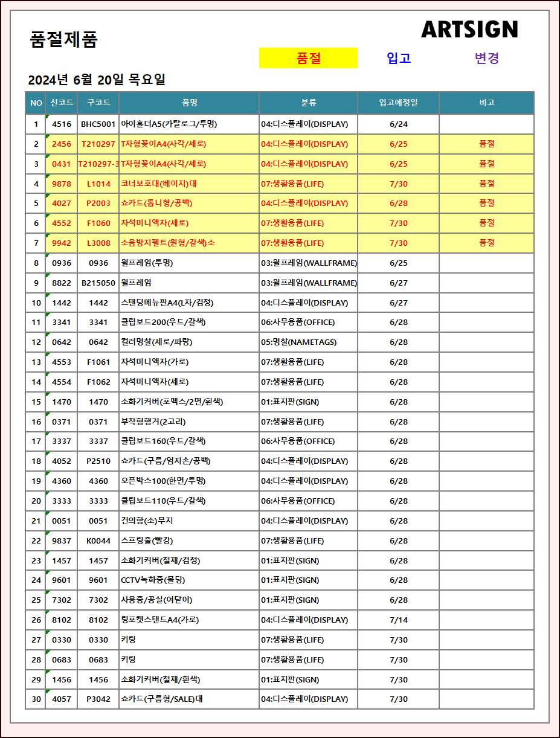Click the date heading 2024년 6월 20일 목요일
The width and height of the screenshot is (560, 738).
(x=97, y=80)
